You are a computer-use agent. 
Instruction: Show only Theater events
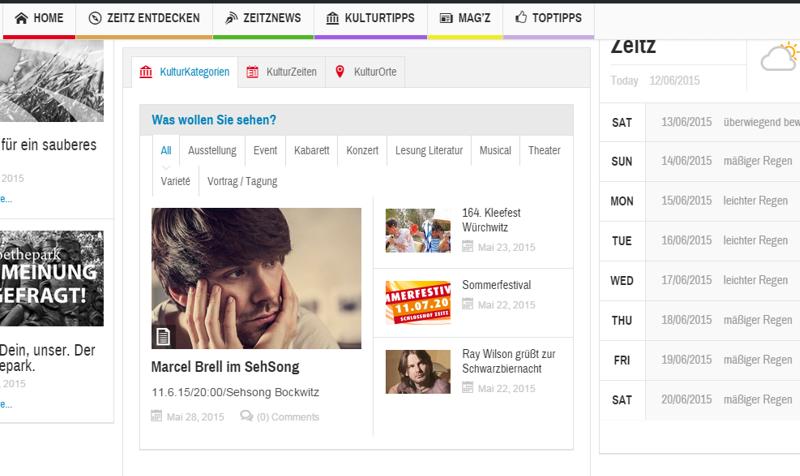pos(544,151)
